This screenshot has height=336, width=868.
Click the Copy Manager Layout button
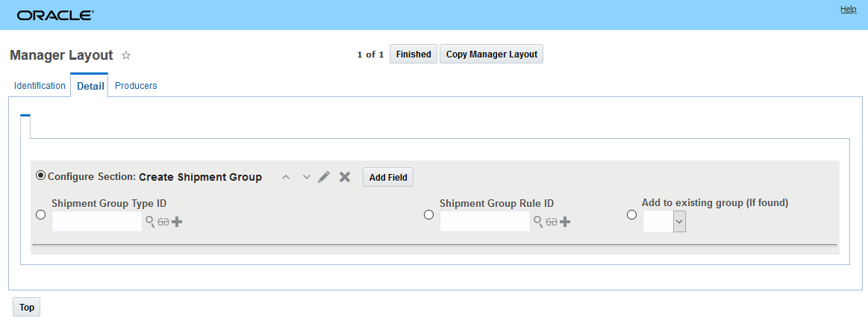coord(491,55)
